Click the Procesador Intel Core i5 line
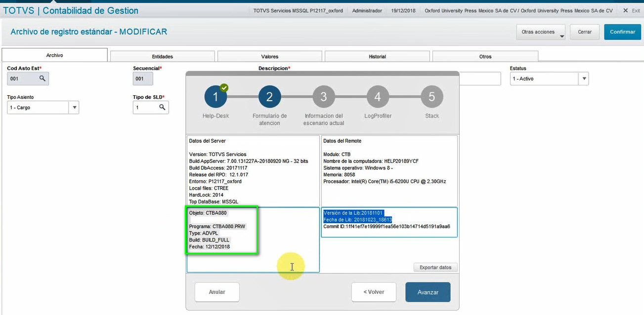The image size is (644, 315). coord(385,181)
